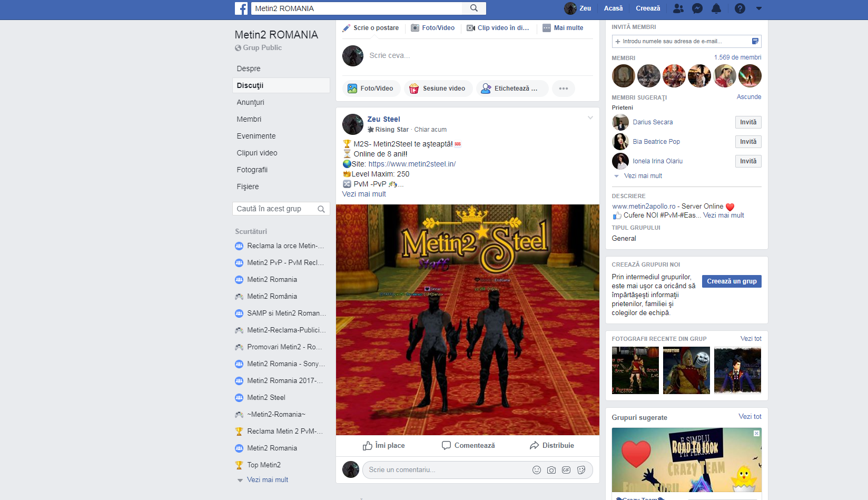Close the suggested group ad image

pyautogui.click(x=756, y=433)
